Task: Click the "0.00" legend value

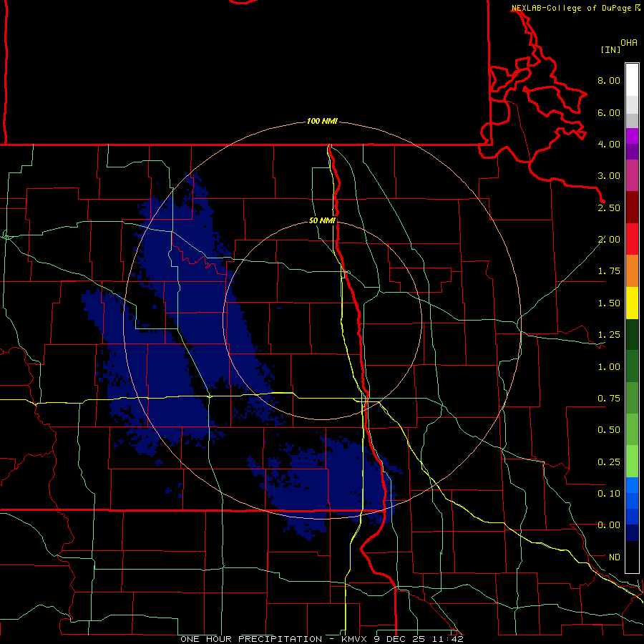Action: tap(609, 525)
